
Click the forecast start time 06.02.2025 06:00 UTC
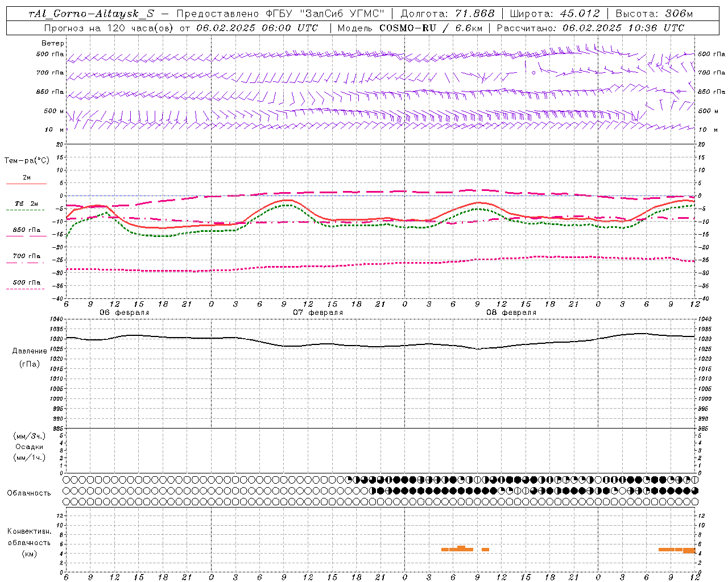tap(257, 28)
